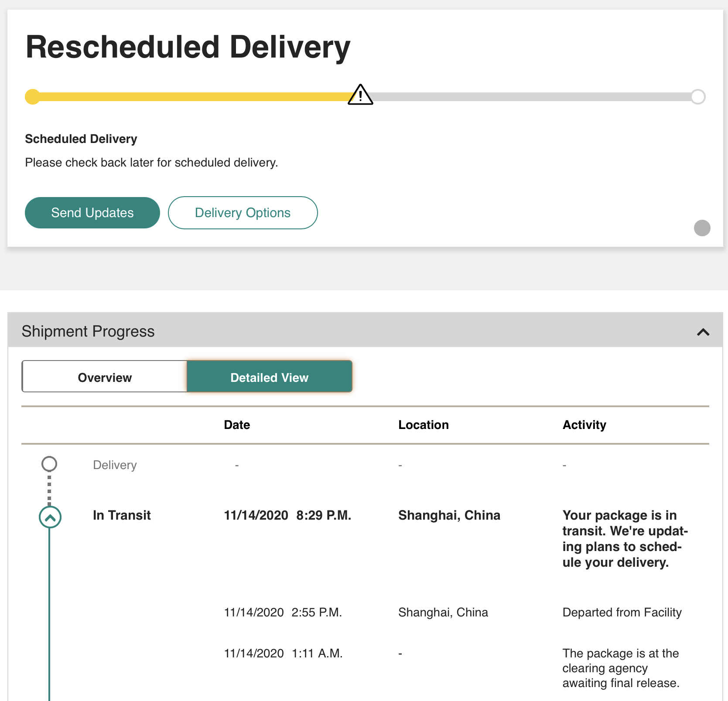Image resolution: width=728 pixels, height=701 pixels.
Task: Click the Location column header
Action: coord(424,425)
